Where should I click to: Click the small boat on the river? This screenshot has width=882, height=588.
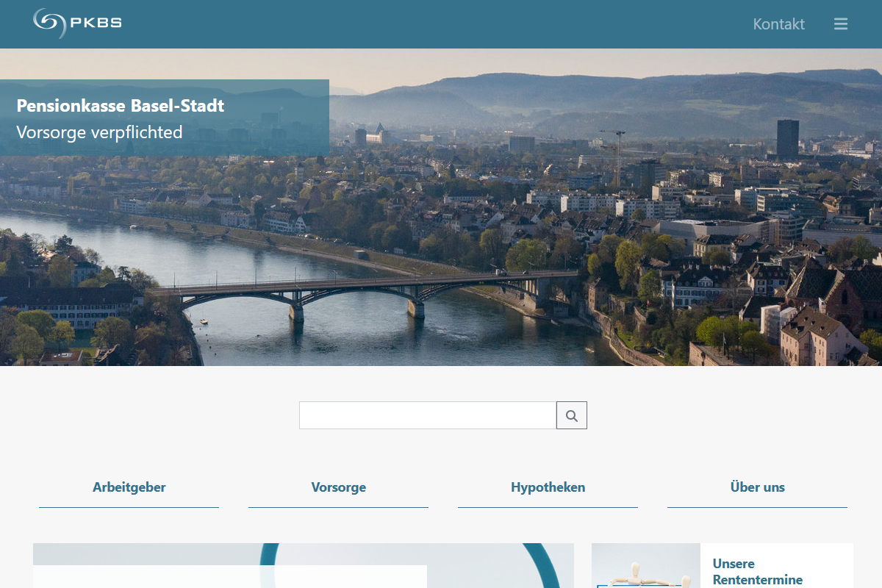204,322
